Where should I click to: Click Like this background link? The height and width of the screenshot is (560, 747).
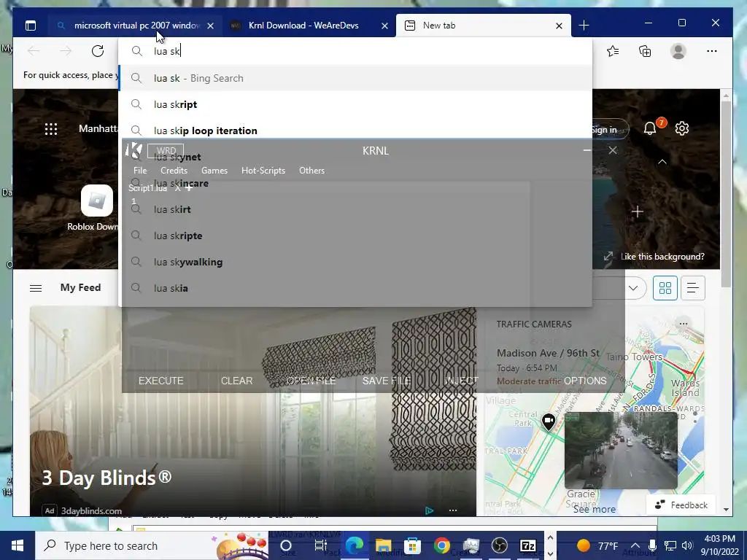coord(662,257)
